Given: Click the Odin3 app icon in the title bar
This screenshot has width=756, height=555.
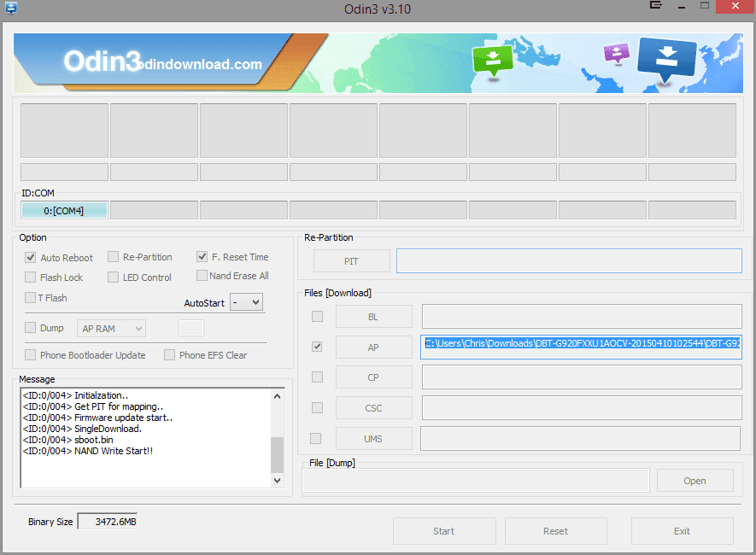Looking at the screenshot, I should [10, 7].
